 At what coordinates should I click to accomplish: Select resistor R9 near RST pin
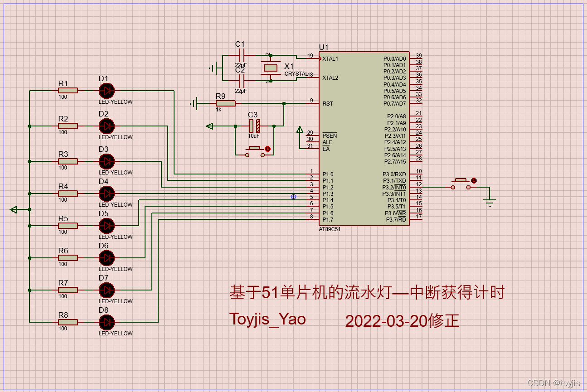click(x=225, y=103)
